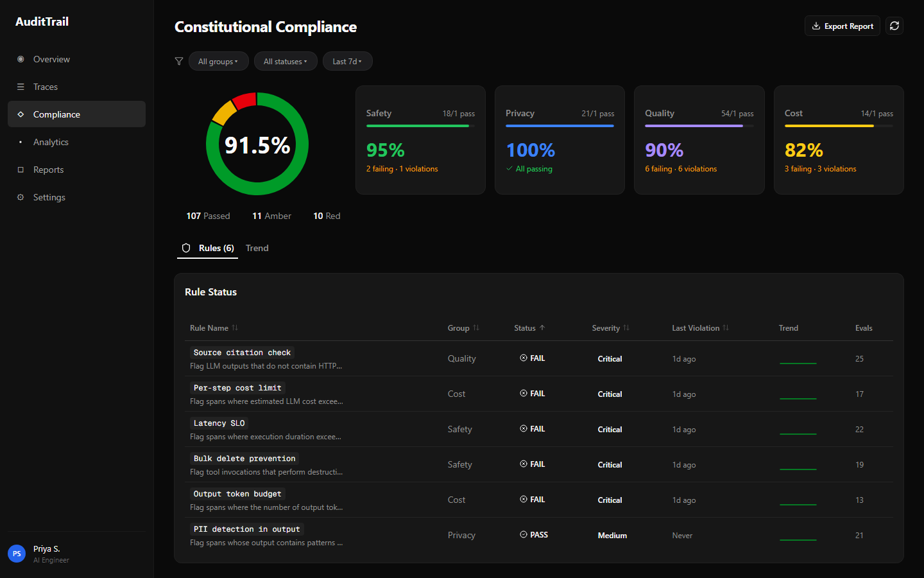Expand the All statuses filter
This screenshot has width=924, height=578.
(x=286, y=62)
